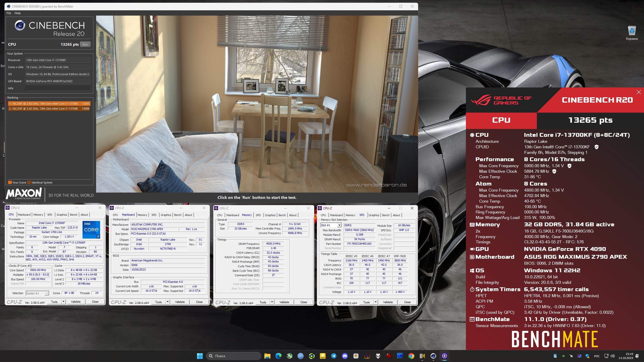The height and width of the screenshot is (362, 644).
Task: Open qBittorrent taskbar icon
Action: pos(300,356)
